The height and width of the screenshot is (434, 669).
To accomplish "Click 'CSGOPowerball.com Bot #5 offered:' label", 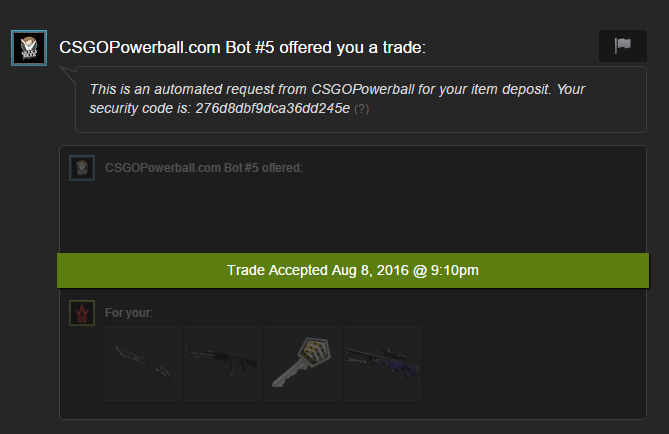I will coord(204,168).
